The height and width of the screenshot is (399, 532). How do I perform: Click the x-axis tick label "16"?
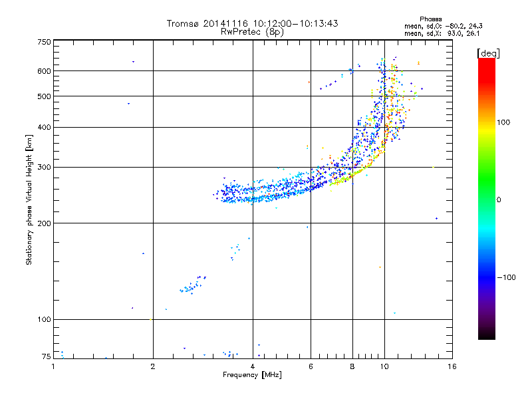[x=452, y=366]
